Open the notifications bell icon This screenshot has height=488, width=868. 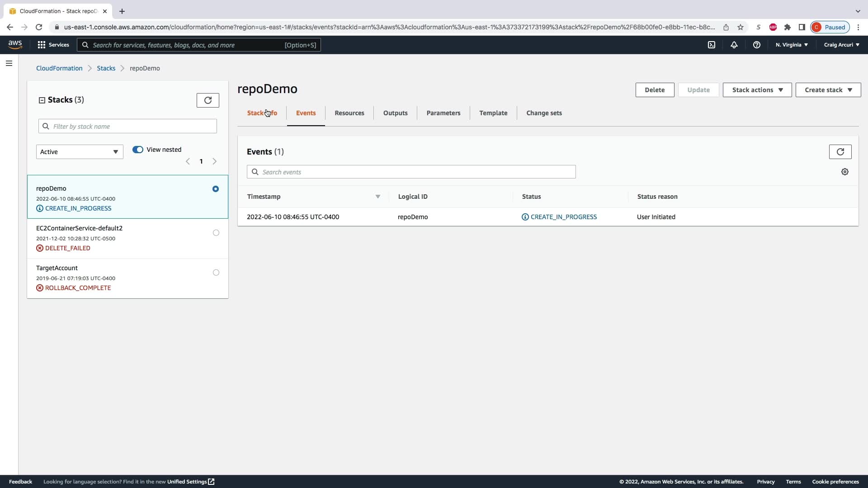coord(734,45)
